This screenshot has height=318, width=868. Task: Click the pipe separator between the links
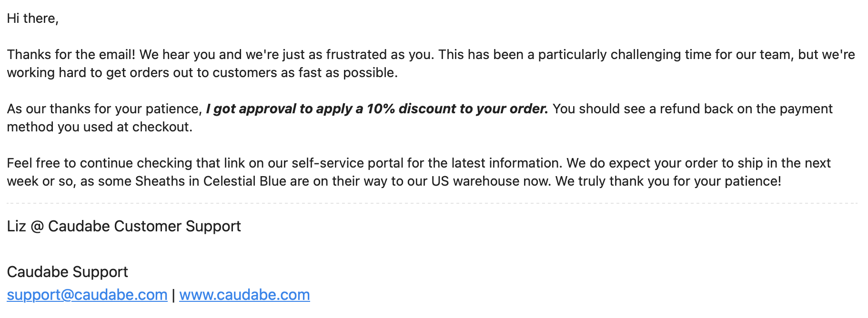click(x=173, y=295)
